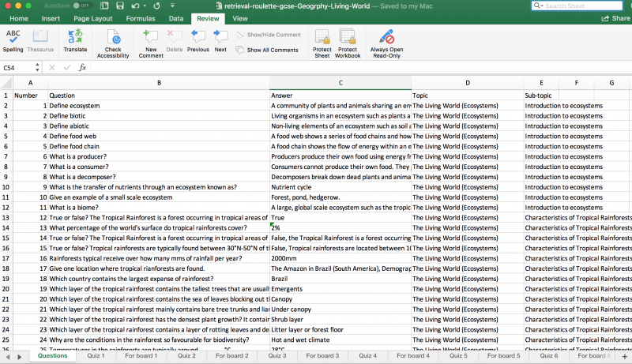Add a new sheet with plus button

point(625,356)
